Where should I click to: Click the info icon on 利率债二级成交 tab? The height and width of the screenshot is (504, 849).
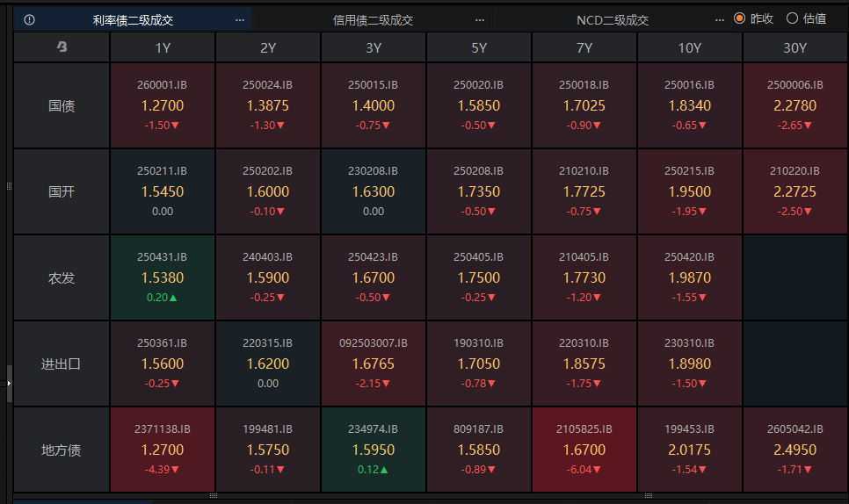(30, 19)
